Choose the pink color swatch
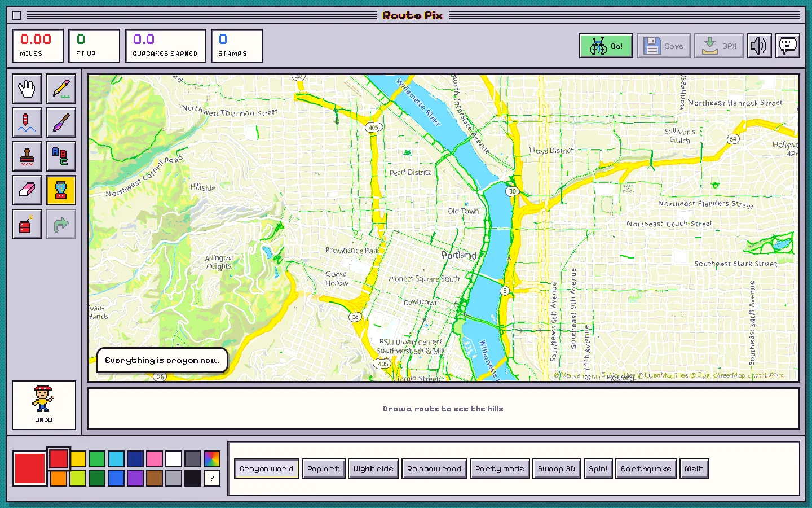812x508 pixels. point(155,459)
